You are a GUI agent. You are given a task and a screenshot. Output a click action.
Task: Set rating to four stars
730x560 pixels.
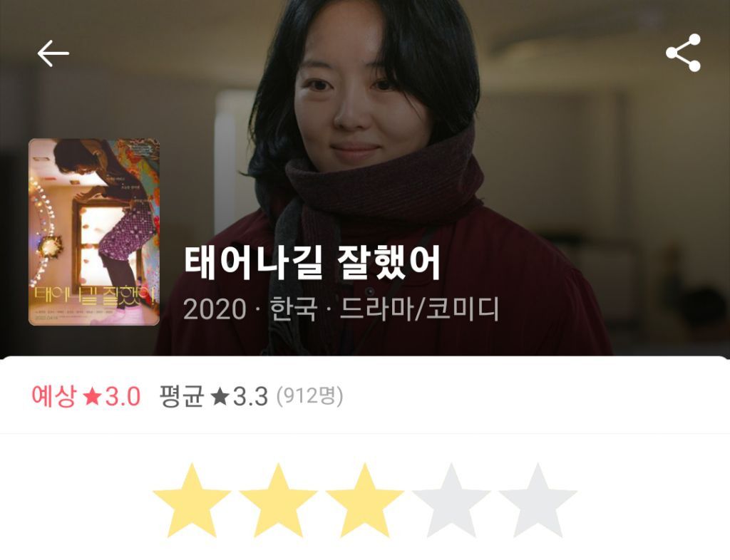click(451, 500)
